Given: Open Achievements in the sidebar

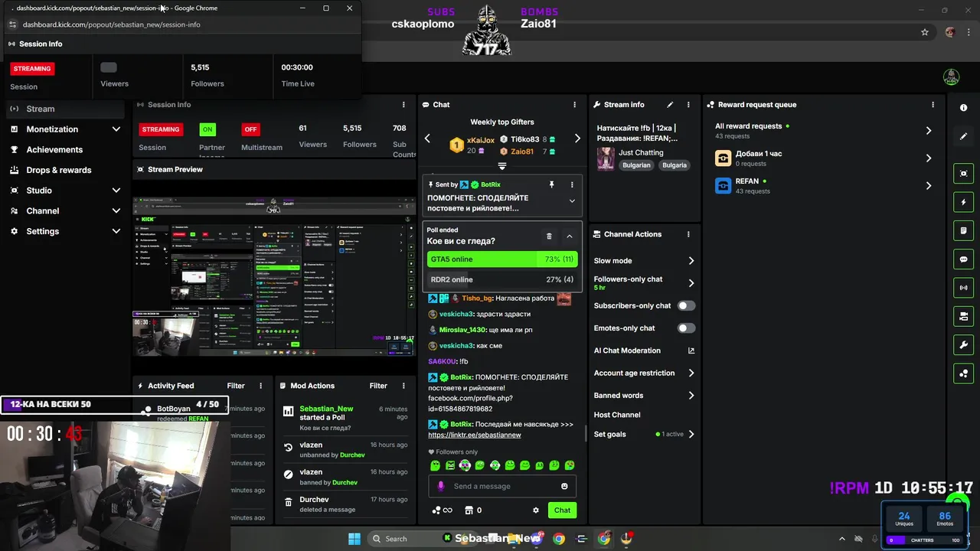Looking at the screenshot, I should pyautogui.click(x=66, y=150).
